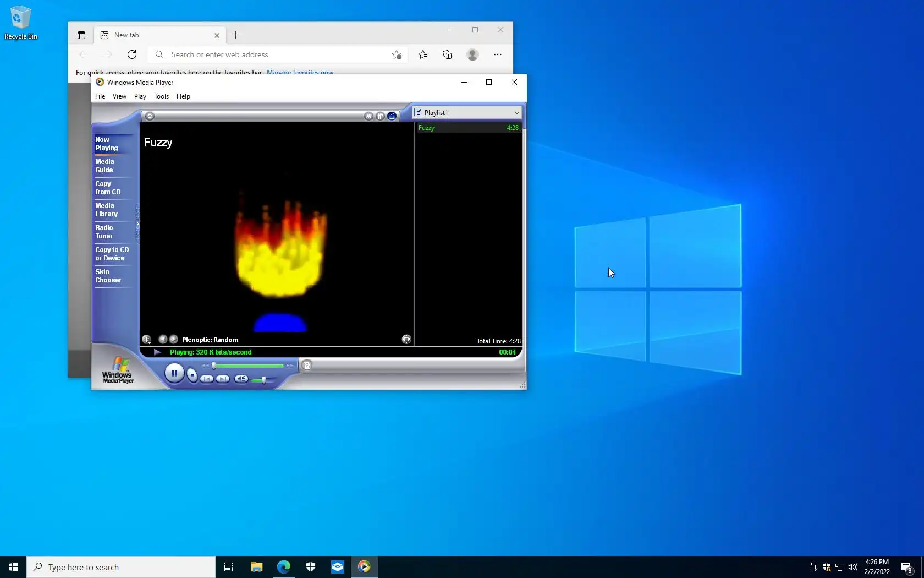Open the Edge profile menu
924x578 pixels.
[472, 54]
